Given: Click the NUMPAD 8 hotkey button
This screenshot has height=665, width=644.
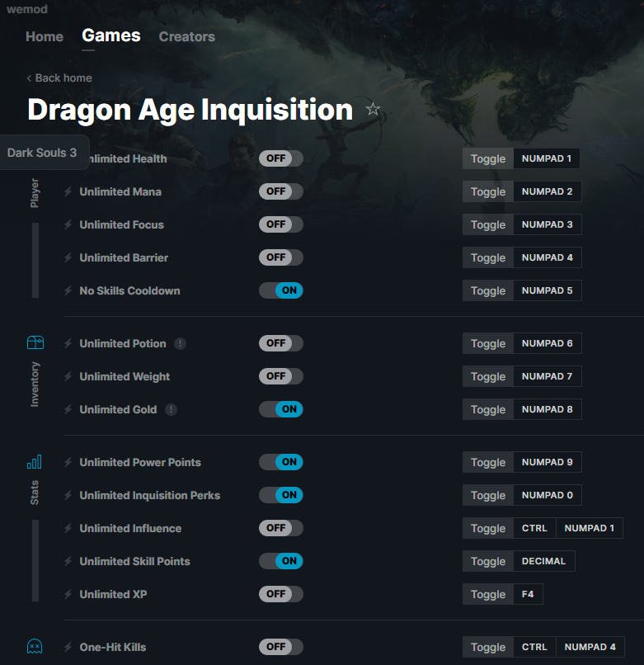Looking at the screenshot, I should pyautogui.click(x=548, y=410).
